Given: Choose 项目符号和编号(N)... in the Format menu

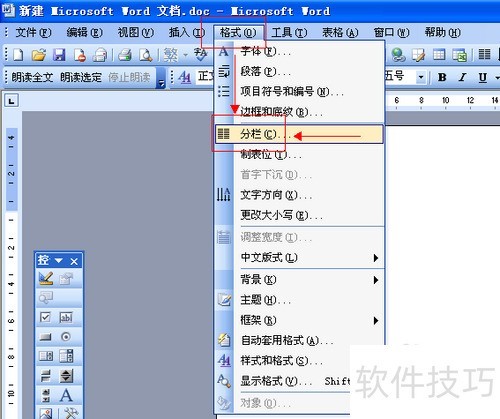Looking at the screenshot, I should click(299, 91).
